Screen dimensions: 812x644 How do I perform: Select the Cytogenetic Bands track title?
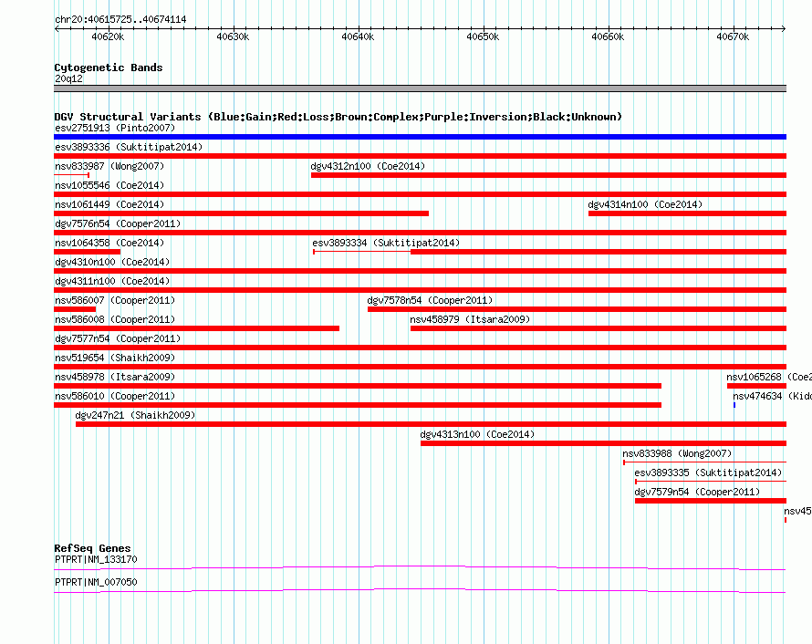(109, 68)
